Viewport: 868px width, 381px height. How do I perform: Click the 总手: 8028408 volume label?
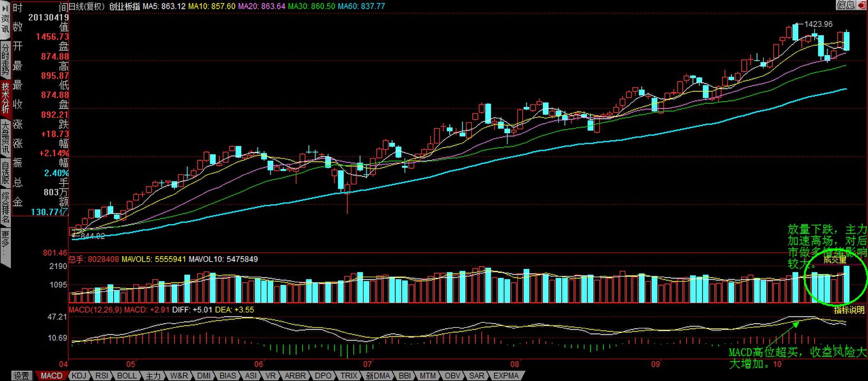click(x=94, y=259)
